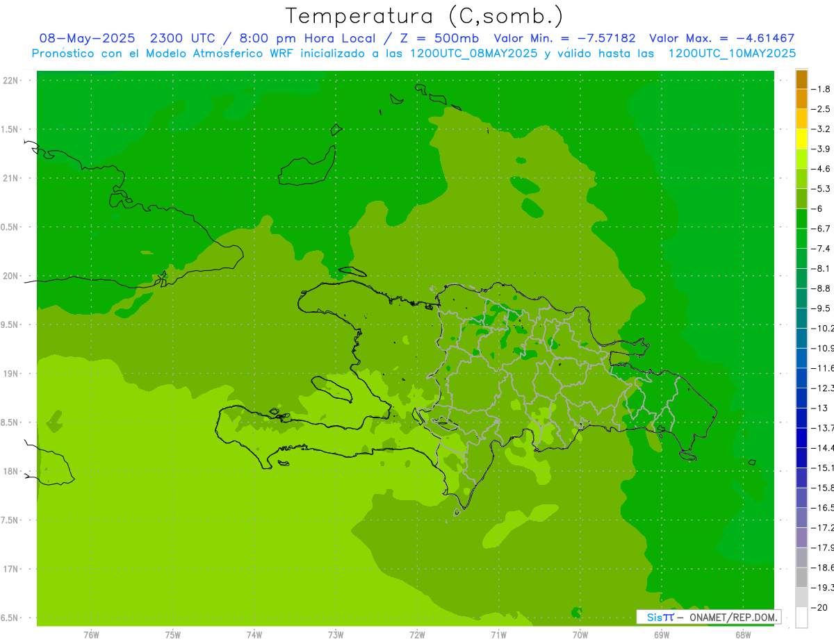Click 'Valor Max. = -4.61467' readout
Image resolution: width=834 pixels, height=644 pixels.
click(x=721, y=38)
